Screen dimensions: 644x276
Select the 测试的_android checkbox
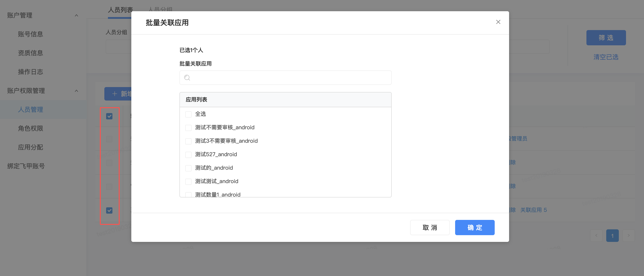coord(188,168)
